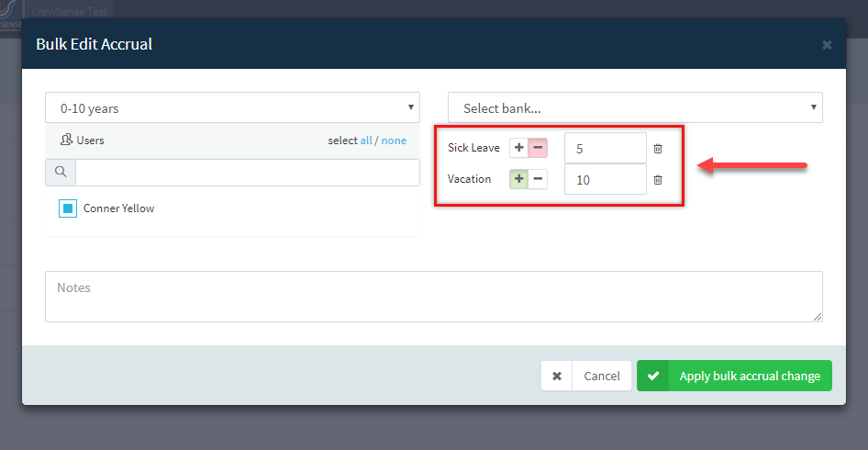The image size is (868, 450).
Task: Set Sick Leave to add with plus
Action: pos(518,148)
